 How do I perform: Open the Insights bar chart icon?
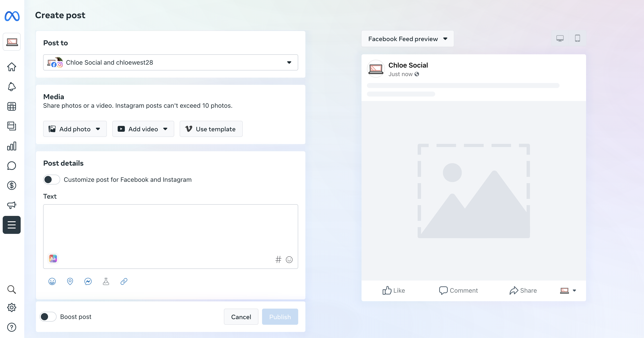click(11, 146)
